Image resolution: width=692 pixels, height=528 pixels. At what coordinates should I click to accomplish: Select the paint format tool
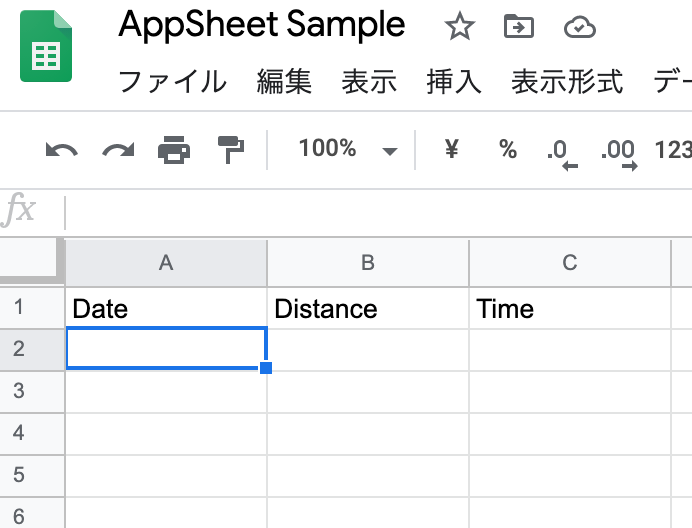(x=231, y=150)
